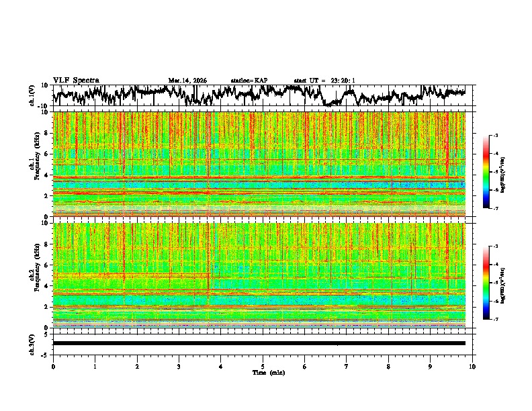Click time axis tick label "6"

coord(305,367)
